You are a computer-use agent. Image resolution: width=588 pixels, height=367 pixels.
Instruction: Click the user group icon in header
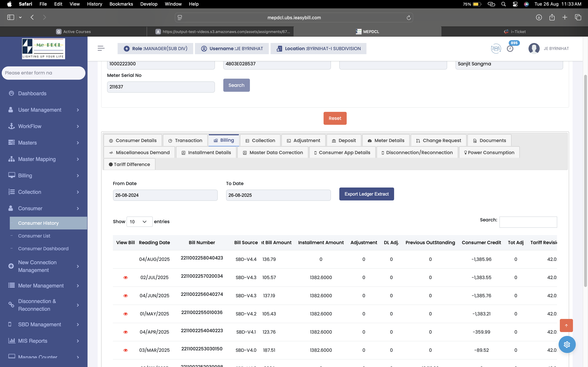(496, 49)
